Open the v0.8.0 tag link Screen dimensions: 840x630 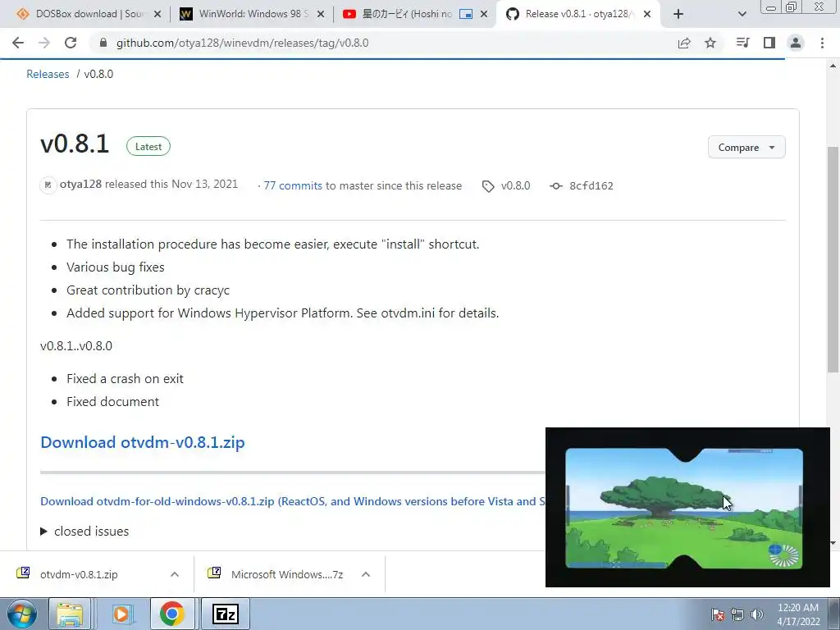click(x=515, y=185)
